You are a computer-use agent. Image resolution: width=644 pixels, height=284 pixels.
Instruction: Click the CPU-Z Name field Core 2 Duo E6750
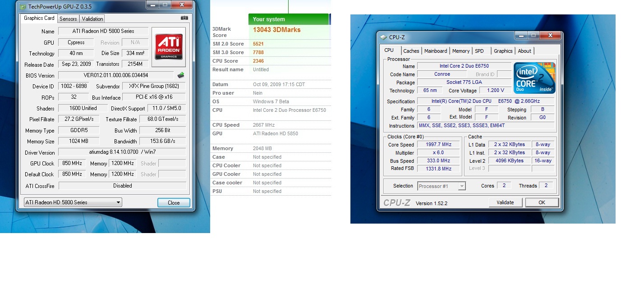click(464, 66)
